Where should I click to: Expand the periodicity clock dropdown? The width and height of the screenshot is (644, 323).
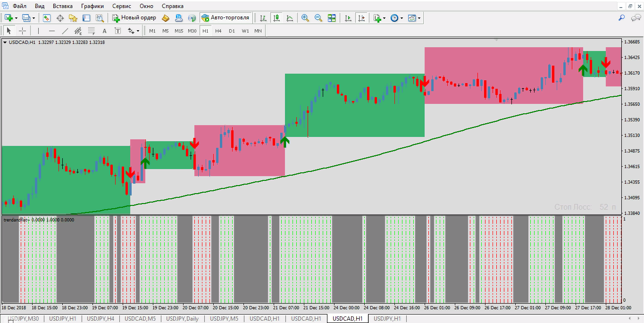(402, 18)
